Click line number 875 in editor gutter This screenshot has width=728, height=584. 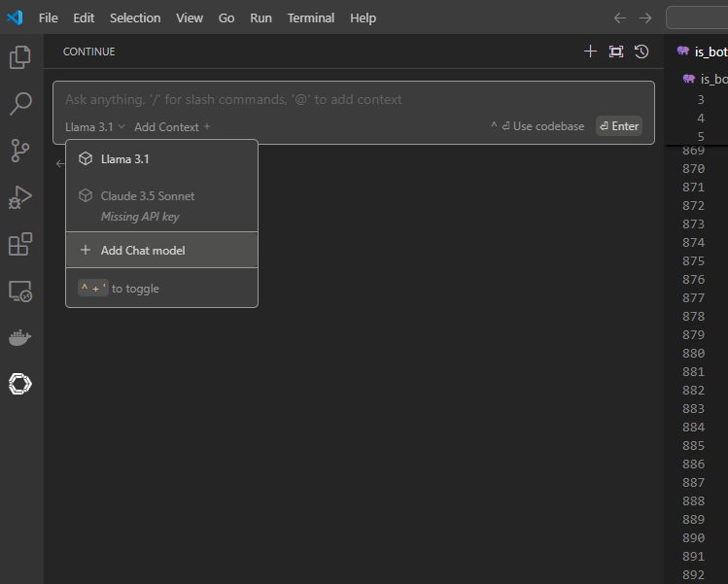[693, 260]
